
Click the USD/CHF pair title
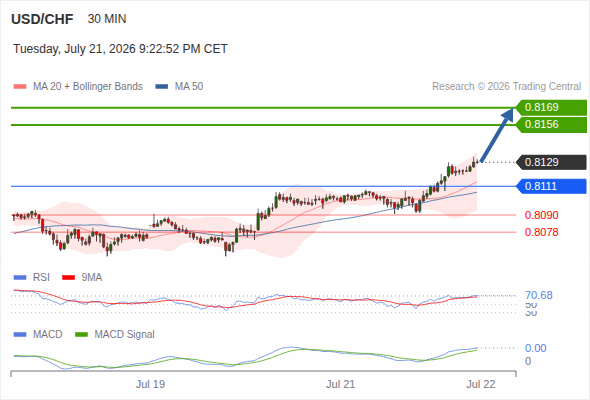(x=42, y=19)
